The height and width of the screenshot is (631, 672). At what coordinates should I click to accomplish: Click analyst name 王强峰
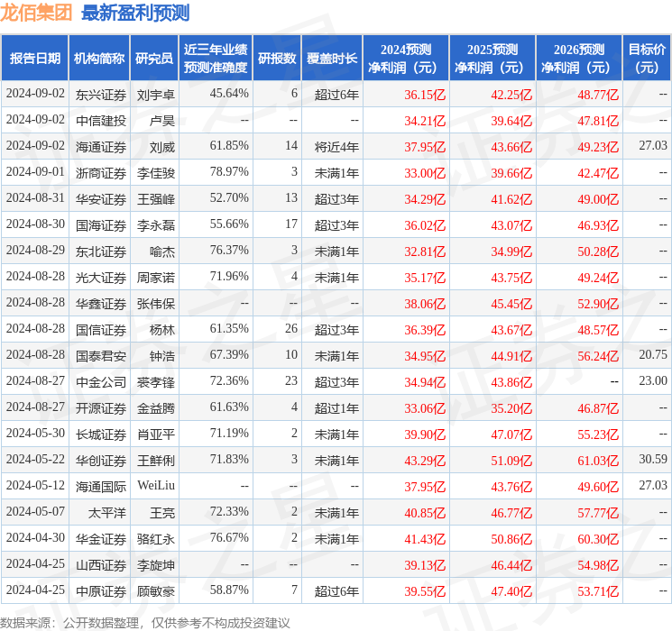155,199
